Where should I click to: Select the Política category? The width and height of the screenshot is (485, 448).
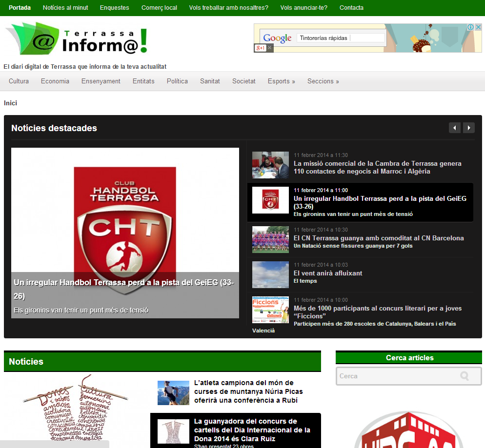pyautogui.click(x=177, y=81)
